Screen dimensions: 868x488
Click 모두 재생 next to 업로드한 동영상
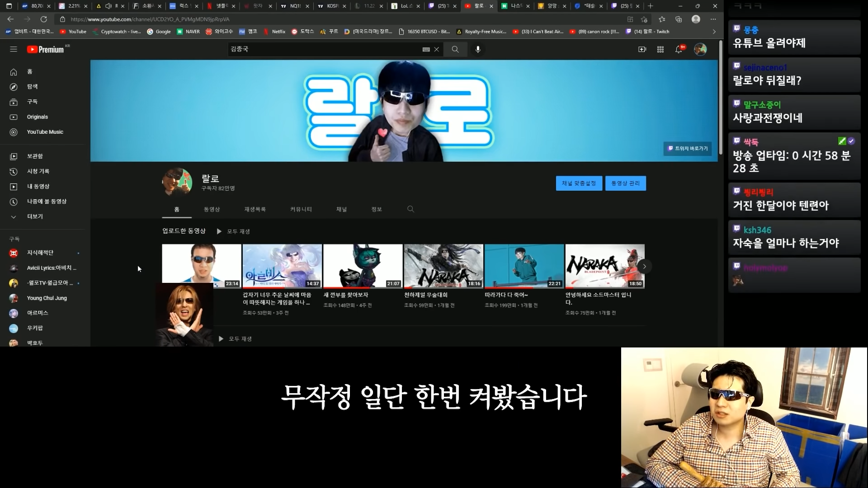[233, 231]
